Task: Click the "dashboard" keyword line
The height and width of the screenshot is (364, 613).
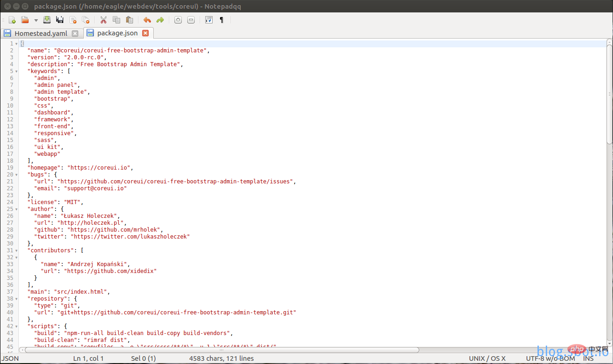Action: pyautogui.click(x=54, y=113)
